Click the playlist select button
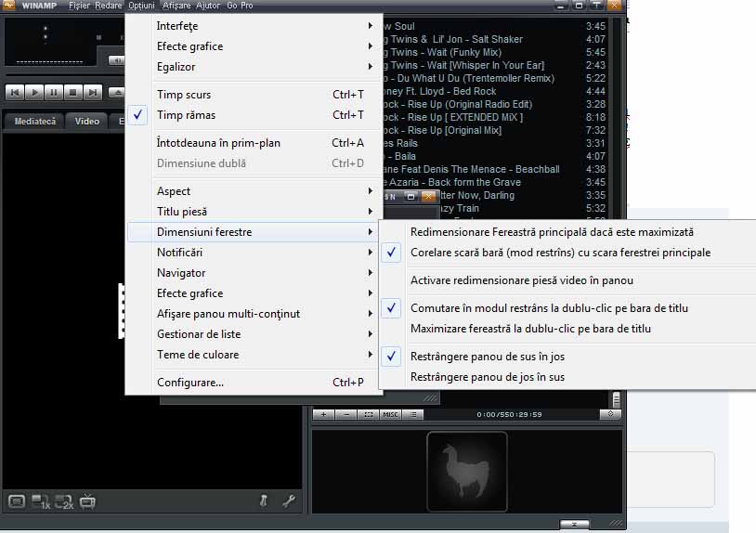This screenshot has height=533, width=756. tap(368, 414)
